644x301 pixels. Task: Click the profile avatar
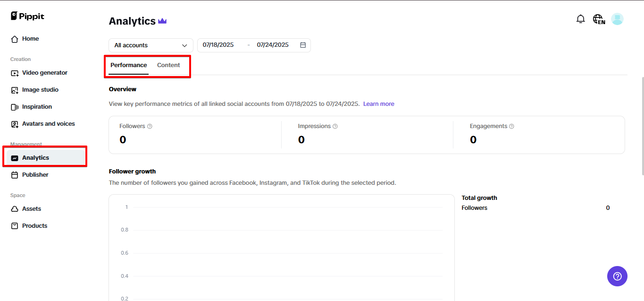(617, 19)
